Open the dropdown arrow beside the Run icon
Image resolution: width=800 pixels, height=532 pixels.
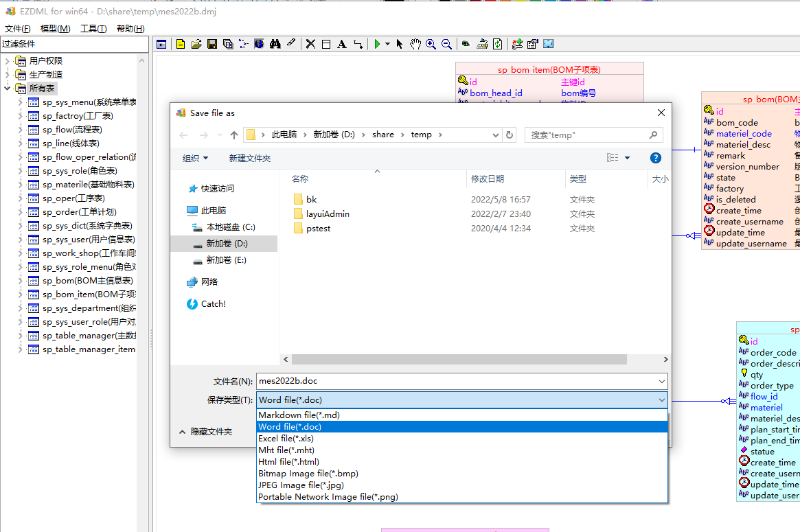(x=387, y=45)
